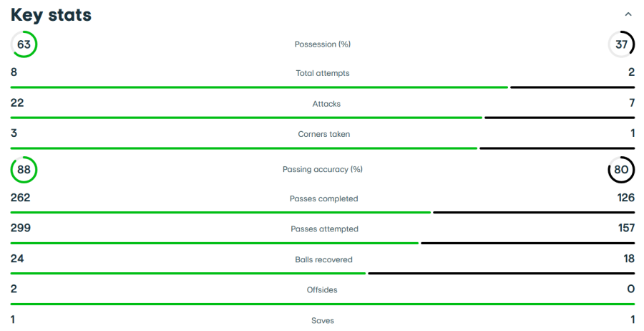Click the black 37 possession circle
The height and width of the screenshot is (331, 644).
[x=621, y=44]
